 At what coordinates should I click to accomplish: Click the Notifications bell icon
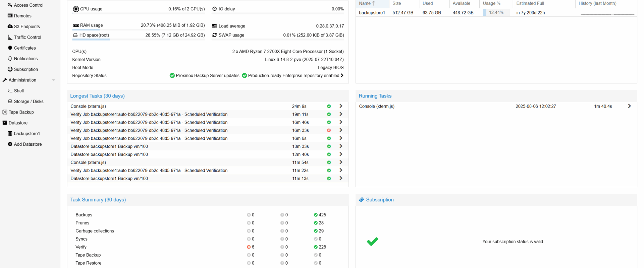click(x=10, y=59)
